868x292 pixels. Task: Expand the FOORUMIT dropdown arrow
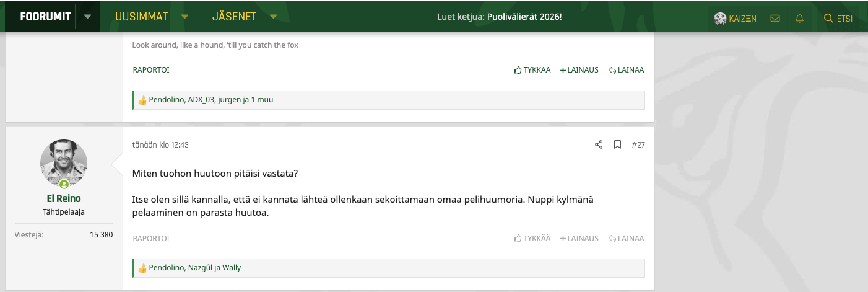[x=87, y=17]
